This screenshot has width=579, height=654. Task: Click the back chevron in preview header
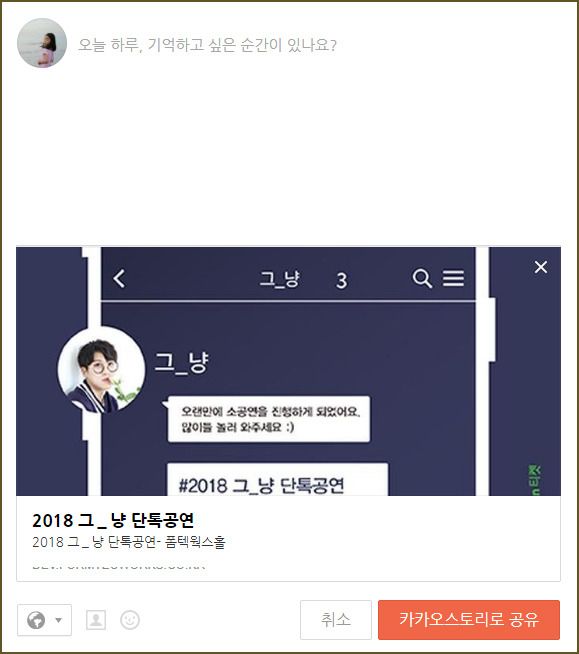(119, 278)
